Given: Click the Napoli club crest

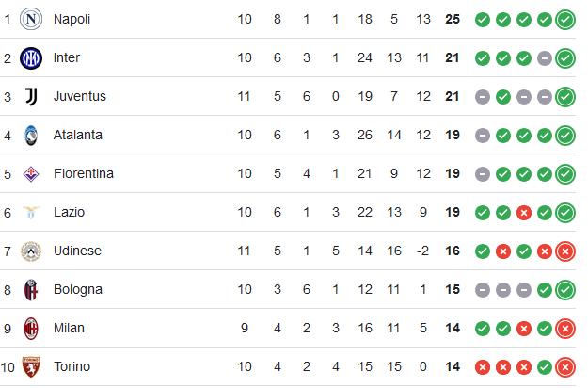Looking at the screenshot, I should [31, 19].
